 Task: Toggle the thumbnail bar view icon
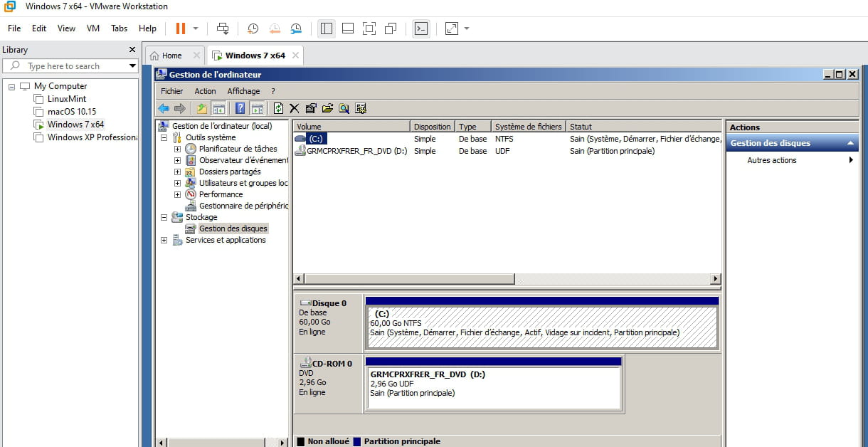point(348,28)
